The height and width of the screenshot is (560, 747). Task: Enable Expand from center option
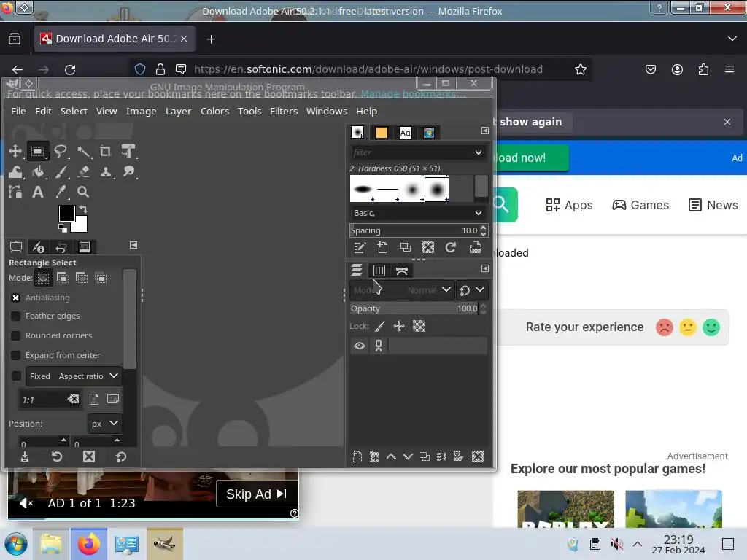16,355
